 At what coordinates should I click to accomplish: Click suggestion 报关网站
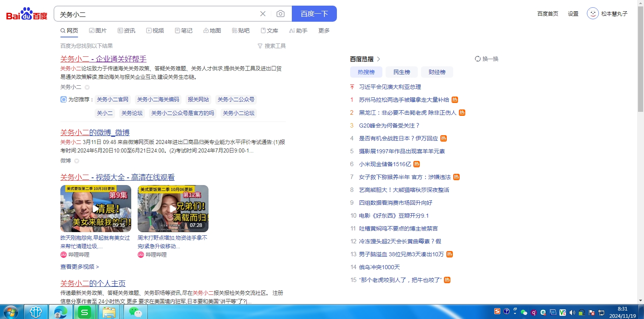click(x=198, y=99)
